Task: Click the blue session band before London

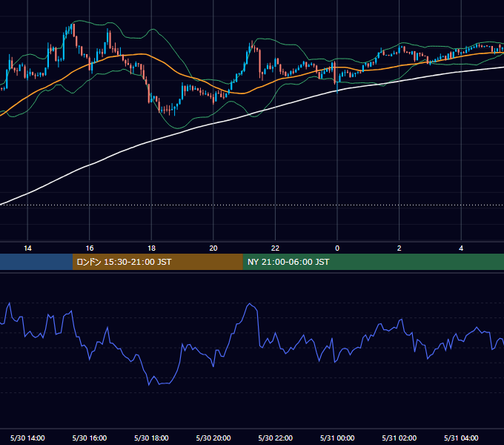Action: point(36,262)
